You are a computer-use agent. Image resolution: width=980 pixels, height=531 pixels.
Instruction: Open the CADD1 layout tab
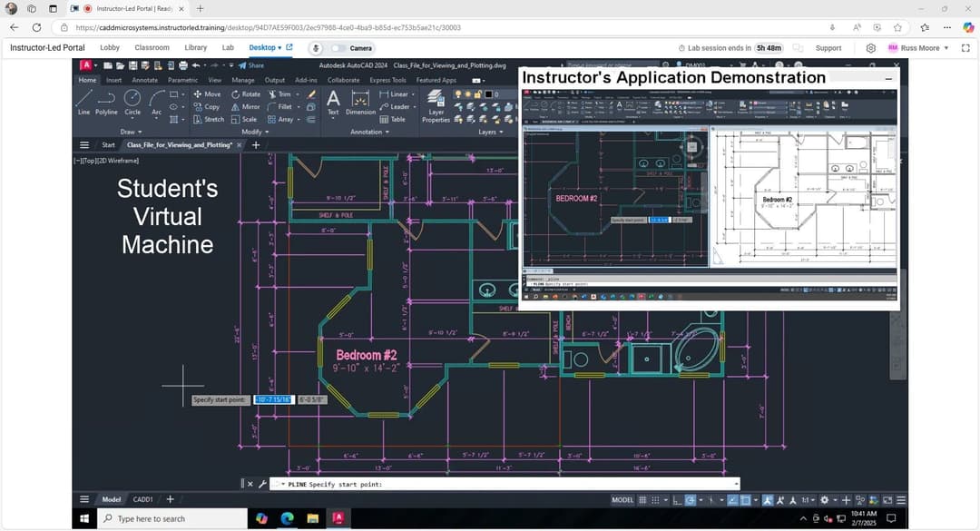[142, 499]
